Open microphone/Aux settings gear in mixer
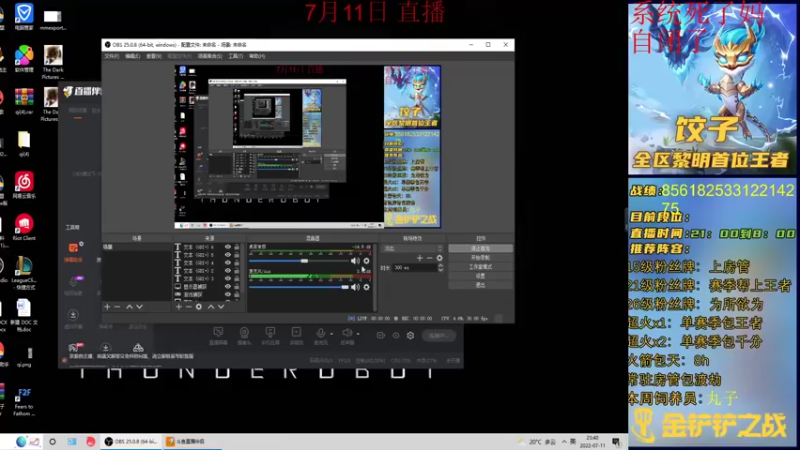The height and width of the screenshot is (450, 800). point(366,287)
